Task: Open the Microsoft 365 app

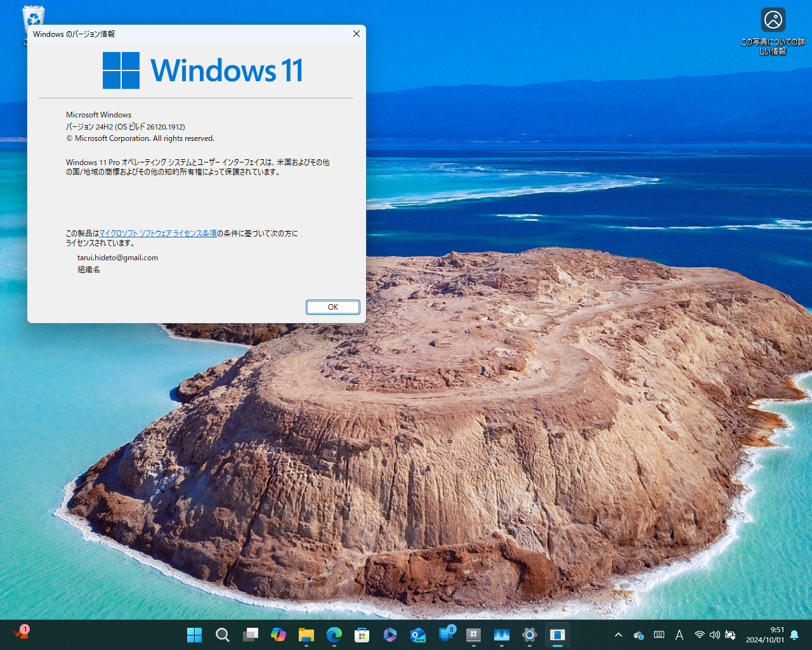Action: point(390,635)
